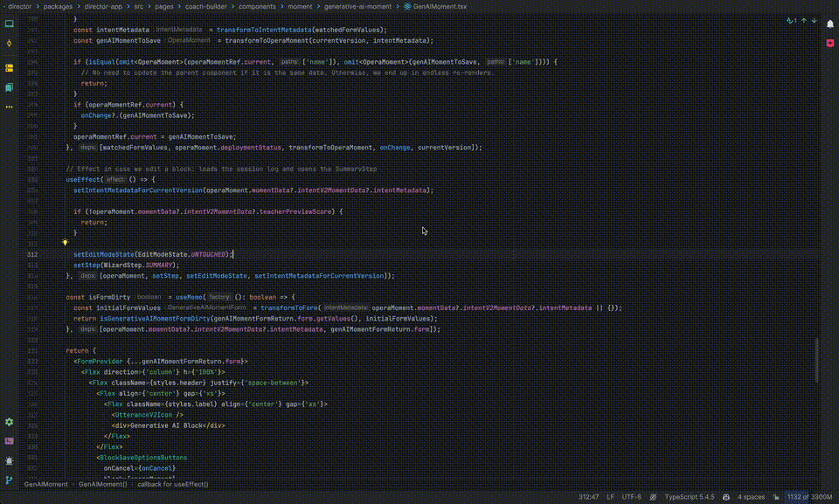Screen dimensions: 839x504
Task: Open the Problems tool window icon
Action: 9,460
